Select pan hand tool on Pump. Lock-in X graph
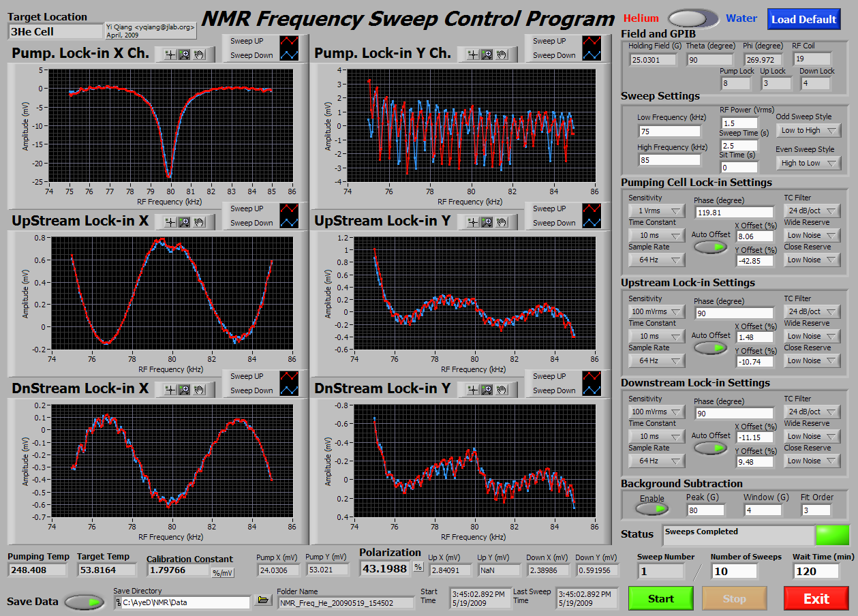 click(x=199, y=55)
